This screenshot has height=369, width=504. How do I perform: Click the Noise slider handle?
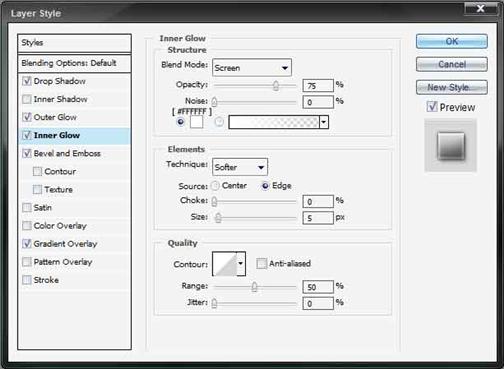(214, 102)
